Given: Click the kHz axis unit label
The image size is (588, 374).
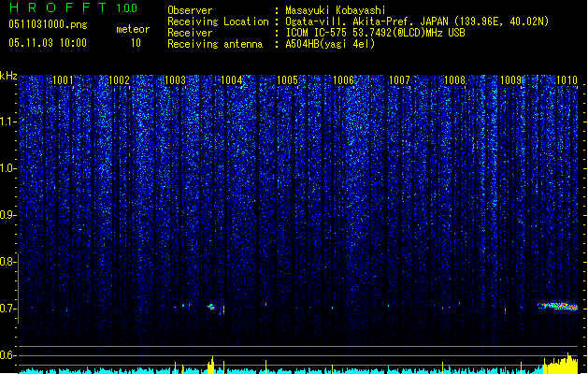Looking at the screenshot, I should (8, 76).
